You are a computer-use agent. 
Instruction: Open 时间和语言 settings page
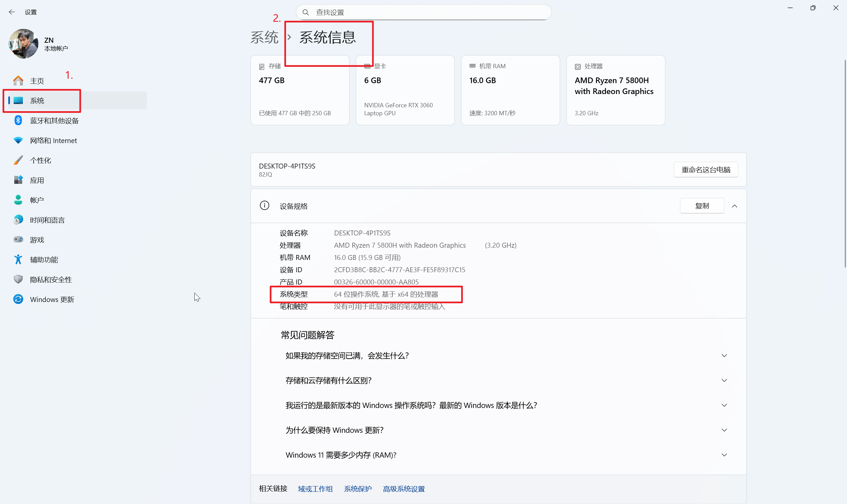pyautogui.click(x=47, y=220)
